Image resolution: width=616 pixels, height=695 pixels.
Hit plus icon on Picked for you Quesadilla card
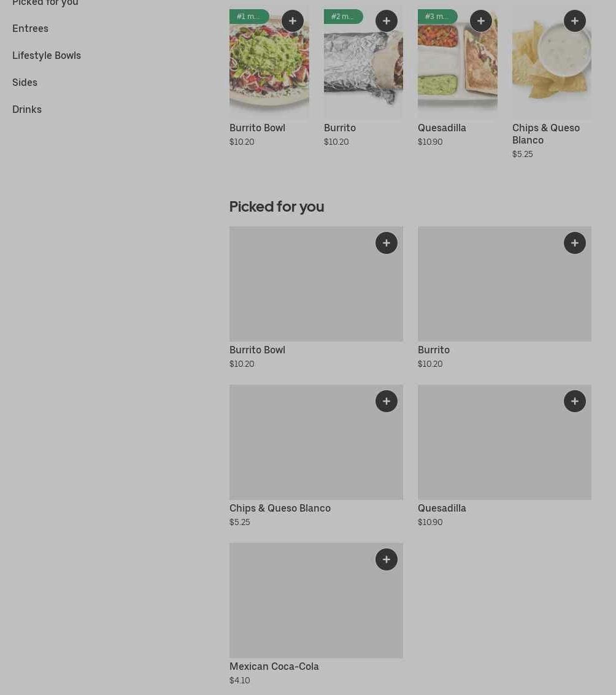(x=575, y=401)
